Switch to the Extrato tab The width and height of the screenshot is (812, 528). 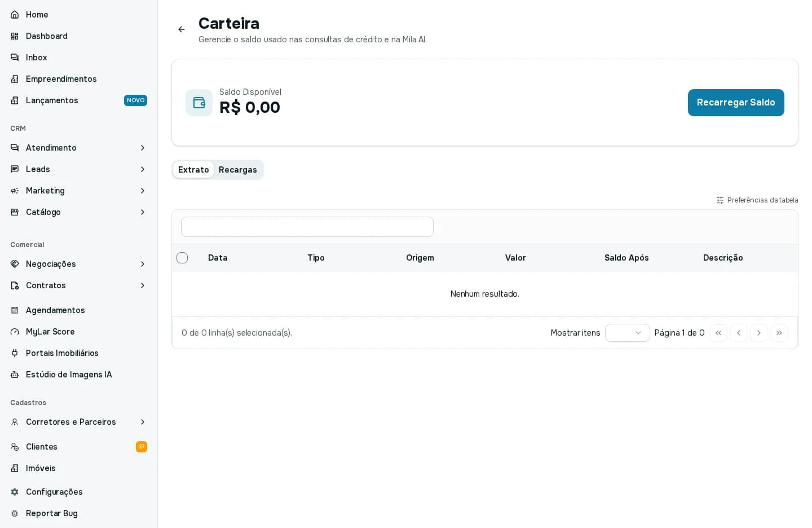[x=193, y=170]
